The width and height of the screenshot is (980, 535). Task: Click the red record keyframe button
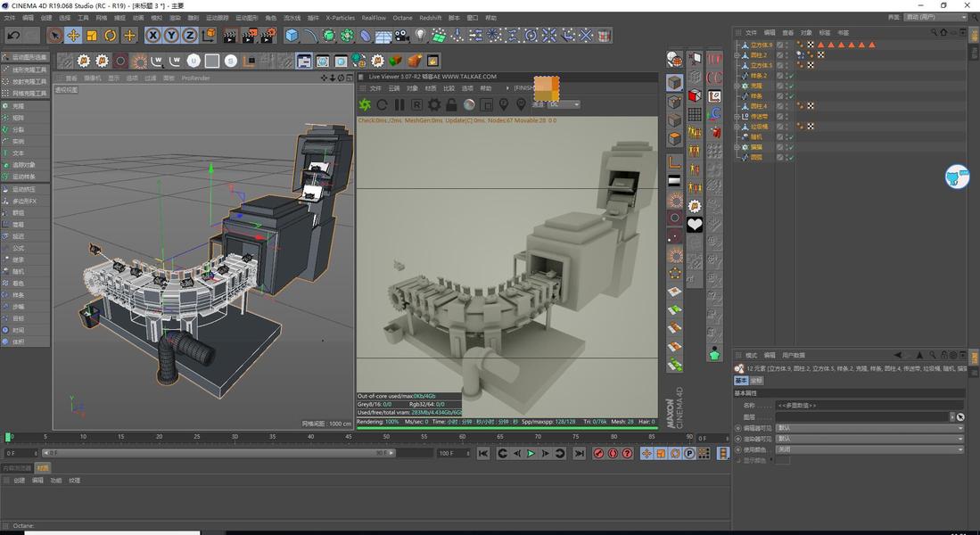598,453
